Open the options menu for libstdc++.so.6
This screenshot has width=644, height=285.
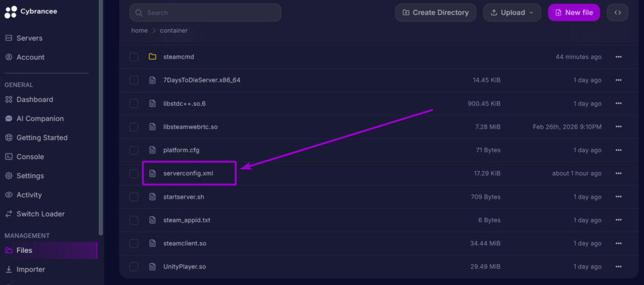click(619, 103)
